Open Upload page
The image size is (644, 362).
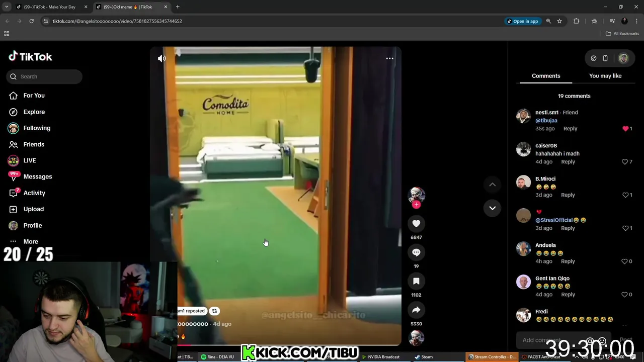(x=33, y=209)
